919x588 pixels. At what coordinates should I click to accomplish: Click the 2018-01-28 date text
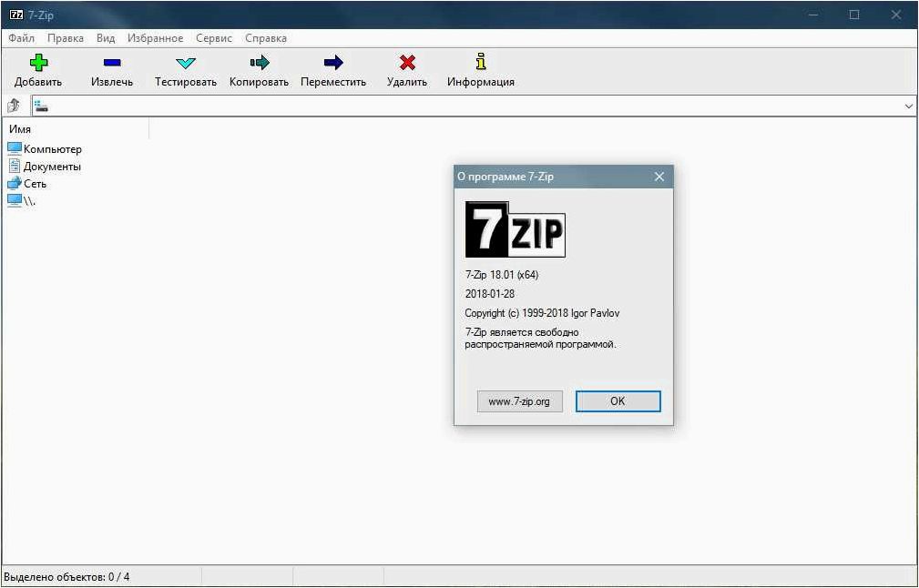[x=490, y=294]
